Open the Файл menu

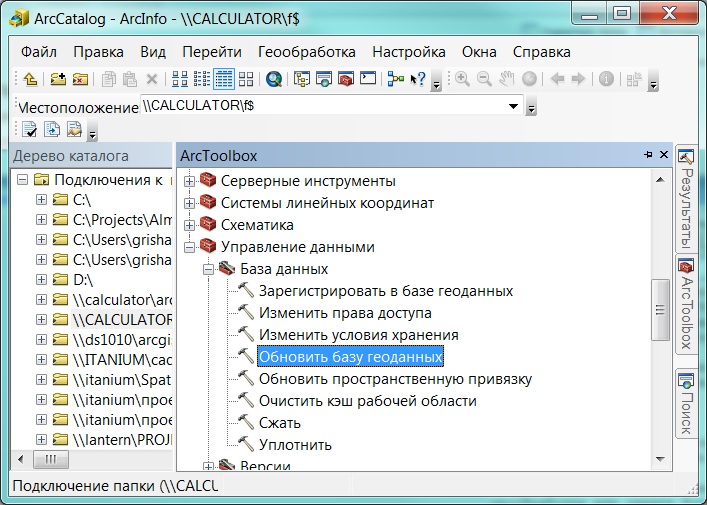[x=39, y=52]
